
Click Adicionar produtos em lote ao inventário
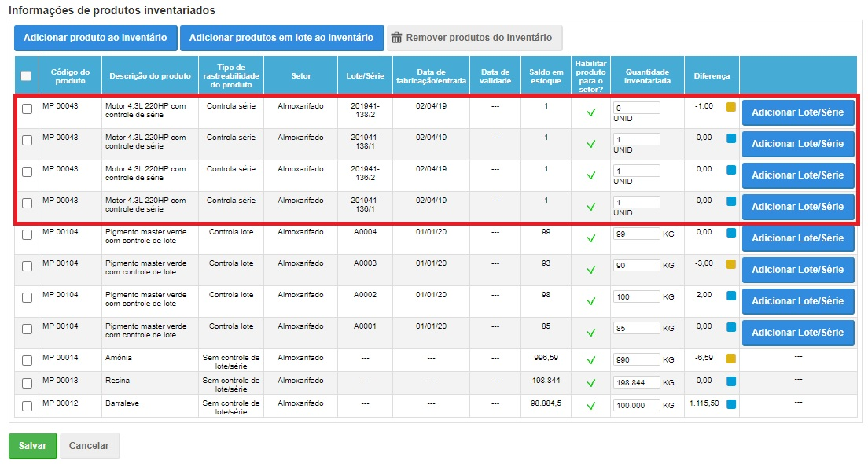[x=281, y=38]
